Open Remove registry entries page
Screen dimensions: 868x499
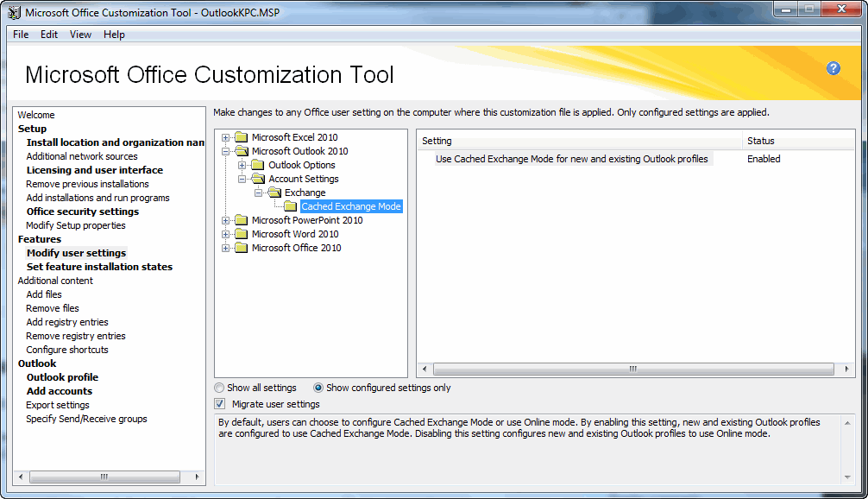point(76,336)
